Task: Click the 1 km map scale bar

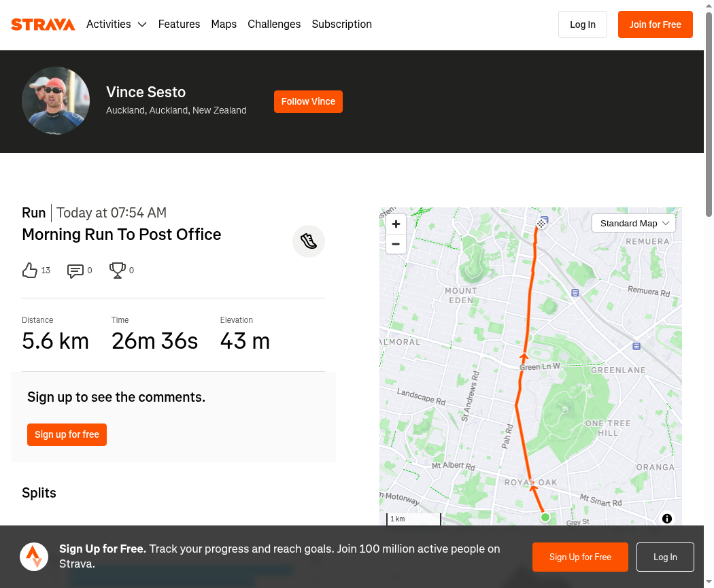Action: 414,519
